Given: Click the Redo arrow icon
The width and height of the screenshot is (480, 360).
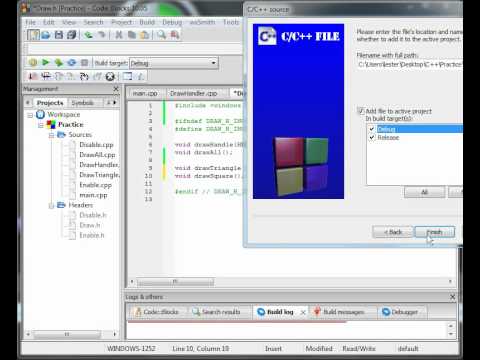Looking at the screenshot, I should tap(101, 35).
